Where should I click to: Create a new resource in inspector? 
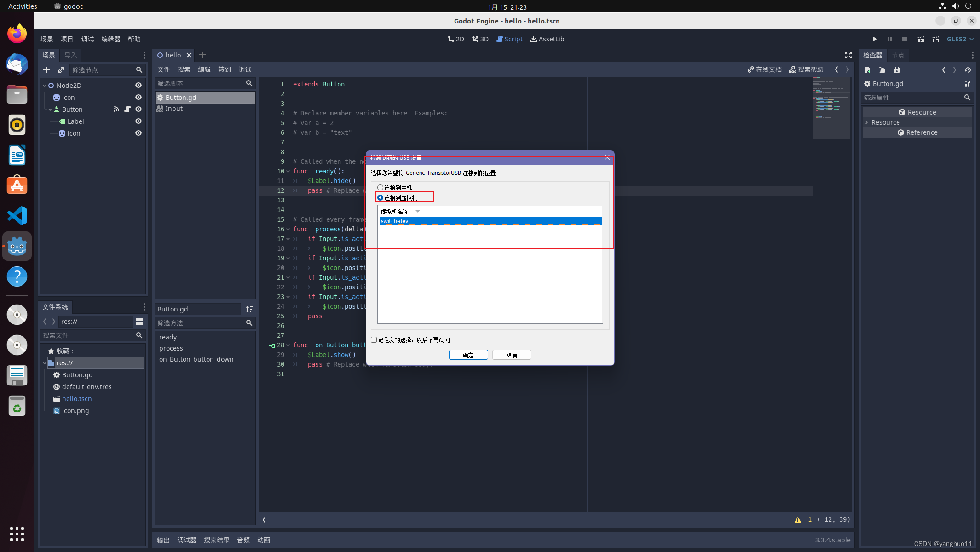click(x=867, y=70)
